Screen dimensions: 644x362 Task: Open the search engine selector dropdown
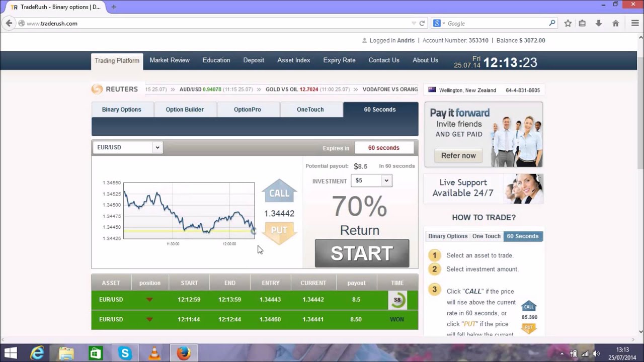(439, 23)
